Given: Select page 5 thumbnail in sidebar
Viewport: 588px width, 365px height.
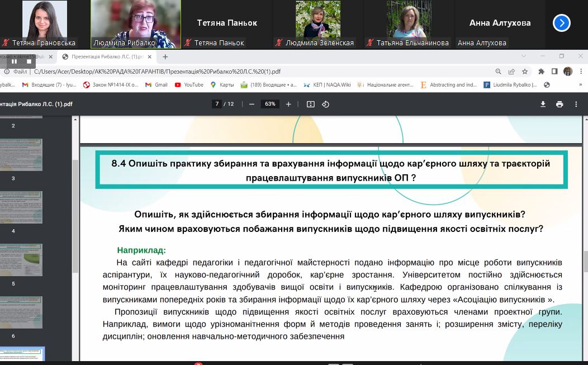Looking at the screenshot, I should tap(21, 259).
